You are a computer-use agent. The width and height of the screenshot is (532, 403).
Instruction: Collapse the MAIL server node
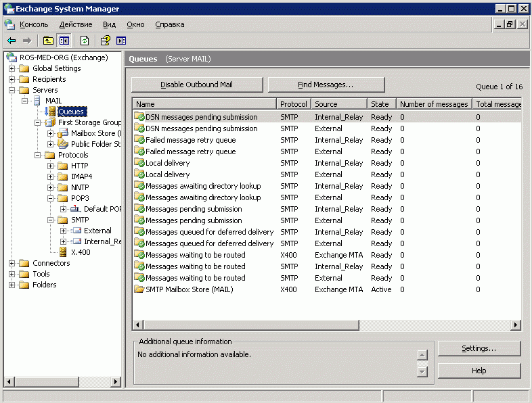pyautogui.click(x=25, y=101)
